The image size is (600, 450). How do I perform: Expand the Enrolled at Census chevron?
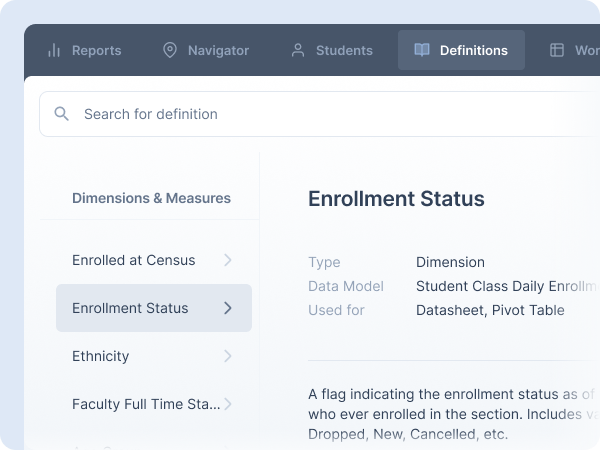click(x=228, y=260)
